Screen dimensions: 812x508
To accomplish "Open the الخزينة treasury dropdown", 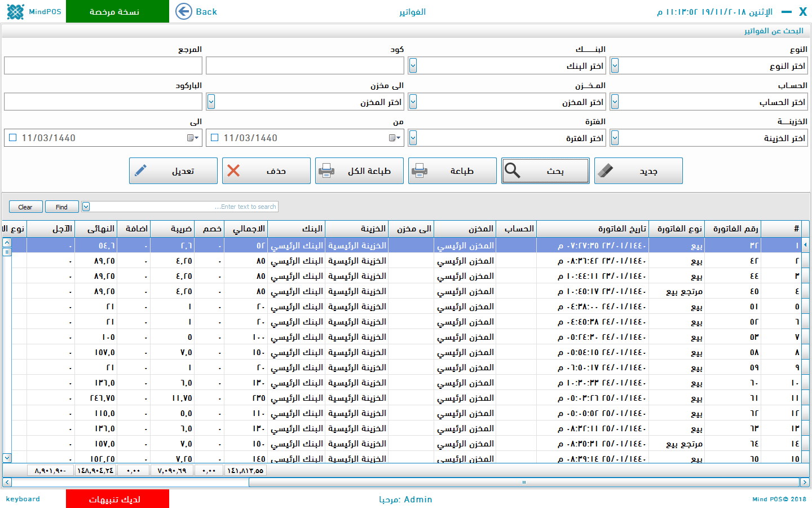I will tap(615, 138).
